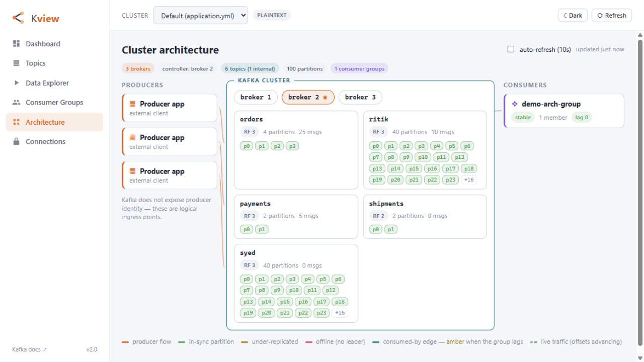This screenshot has width=644, height=362.
Task: Click third Producer app grid icon
Action: tap(133, 171)
